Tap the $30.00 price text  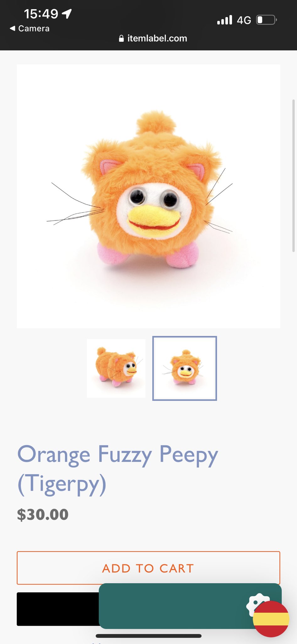point(43,514)
